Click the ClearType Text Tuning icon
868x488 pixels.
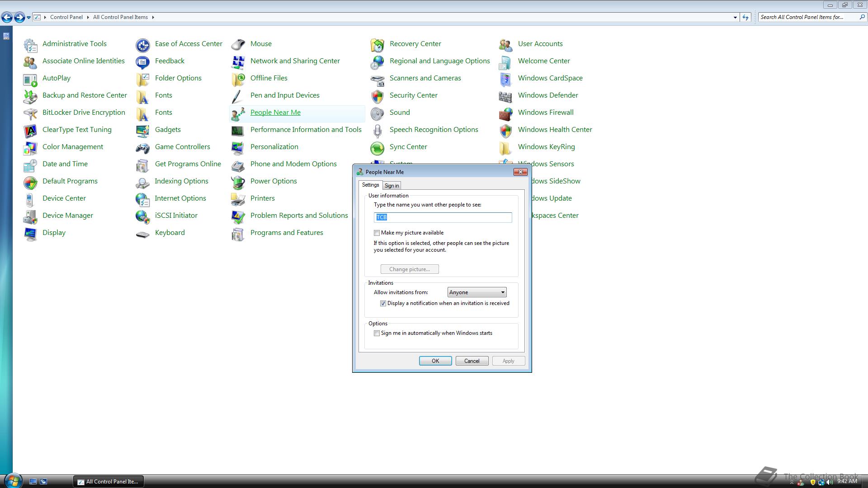coord(30,131)
